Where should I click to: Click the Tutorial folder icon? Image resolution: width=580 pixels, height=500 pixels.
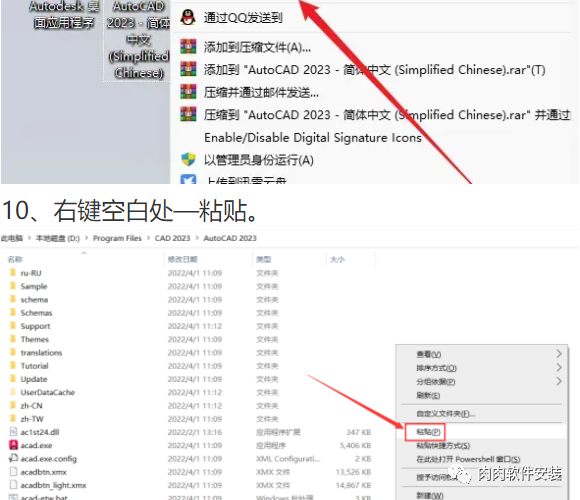pyautogui.click(x=13, y=366)
